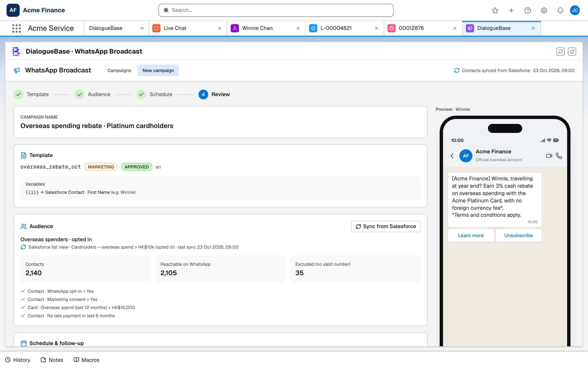Open the app launcher grid icon
Image resolution: width=588 pixels, height=368 pixels.
coord(17,28)
